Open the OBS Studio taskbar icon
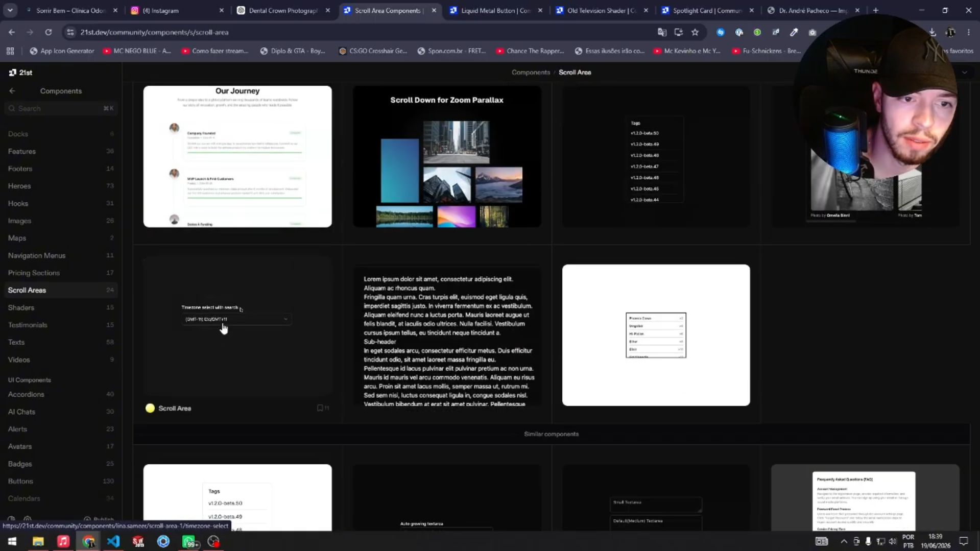 pyautogui.click(x=213, y=541)
